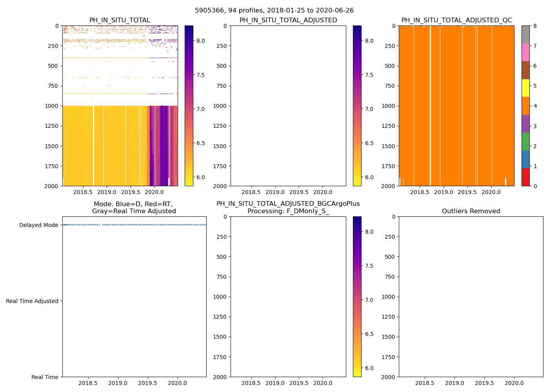Click the Real Time Adjusted axis label
Image resolution: width=549 pixels, height=392 pixels.
pyautogui.click(x=32, y=301)
